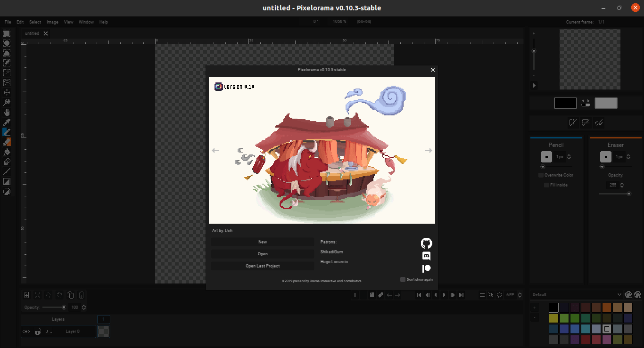Select the Line tool
Screen dimensions: 644x348
[7, 171]
